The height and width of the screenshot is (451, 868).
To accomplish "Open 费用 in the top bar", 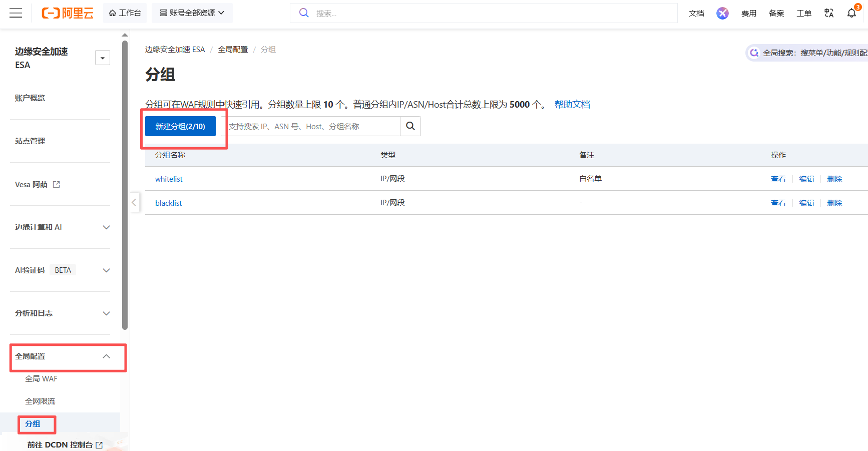I will point(749,14).
